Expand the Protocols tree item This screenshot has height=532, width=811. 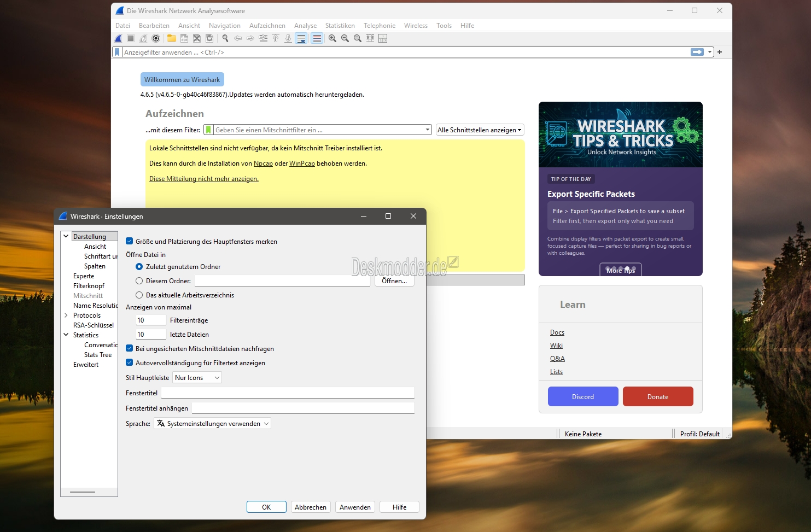click(x=66, y=315)
